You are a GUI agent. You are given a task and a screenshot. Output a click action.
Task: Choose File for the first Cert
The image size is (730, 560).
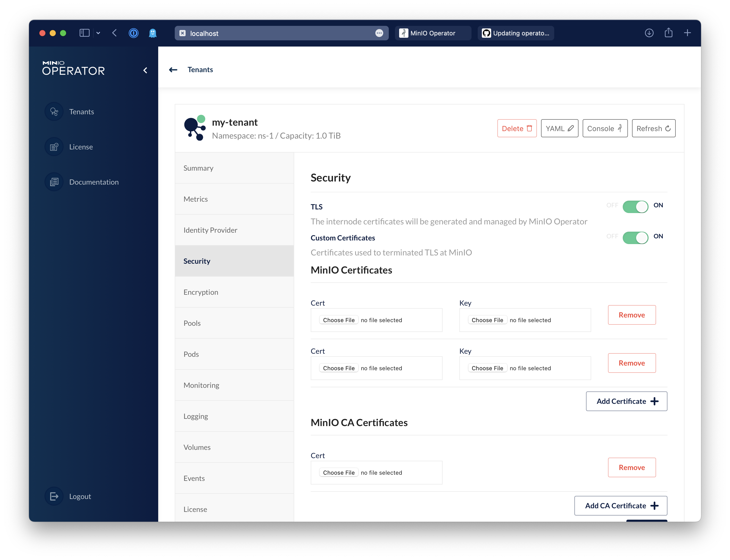point(339,320)
